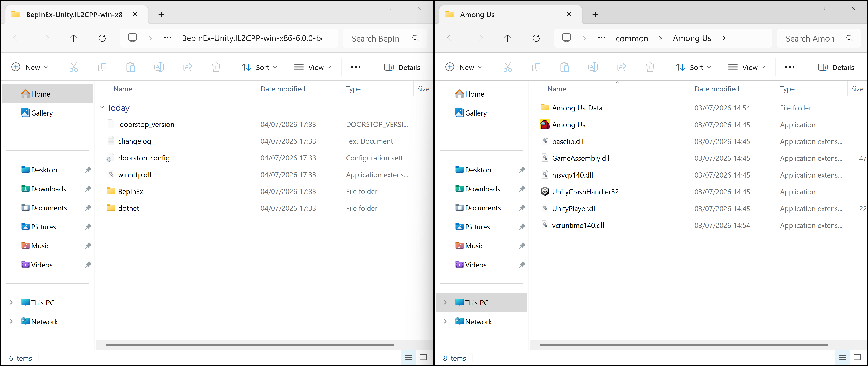
Task: Select UnityCrashHandler32 application
Action: click(x=585, y=192)
